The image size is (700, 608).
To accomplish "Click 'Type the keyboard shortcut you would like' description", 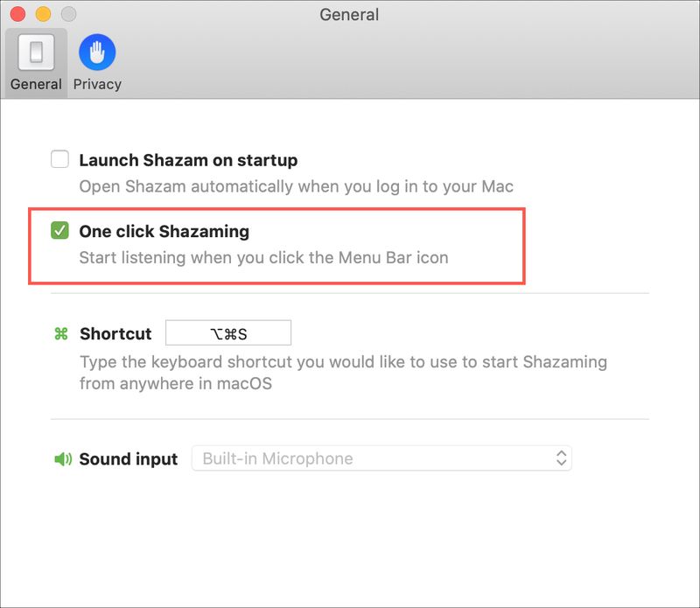I will (x=343, y=373).
